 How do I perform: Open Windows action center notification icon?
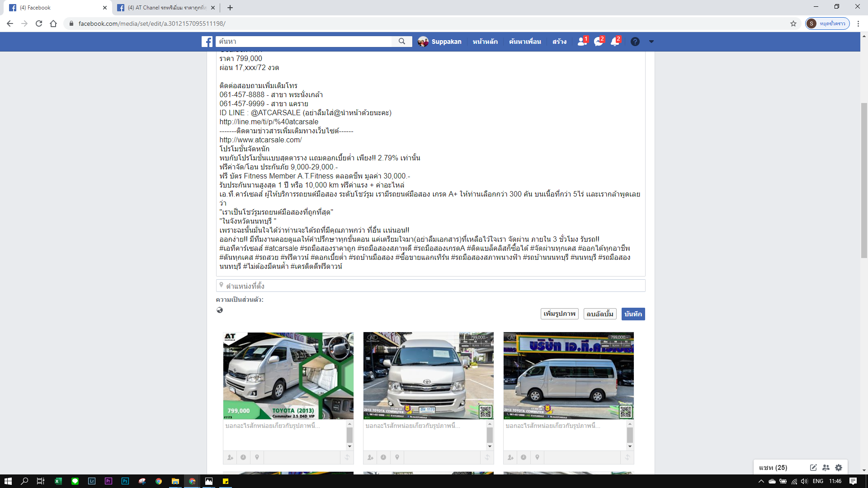(x=853, y=481)
